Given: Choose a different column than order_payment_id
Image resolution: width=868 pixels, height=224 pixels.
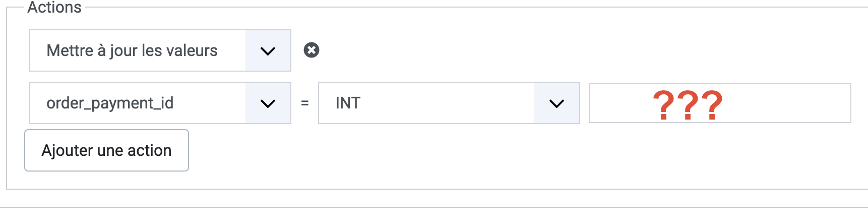Looking at the screenshot, I should (x=160, y=103).
